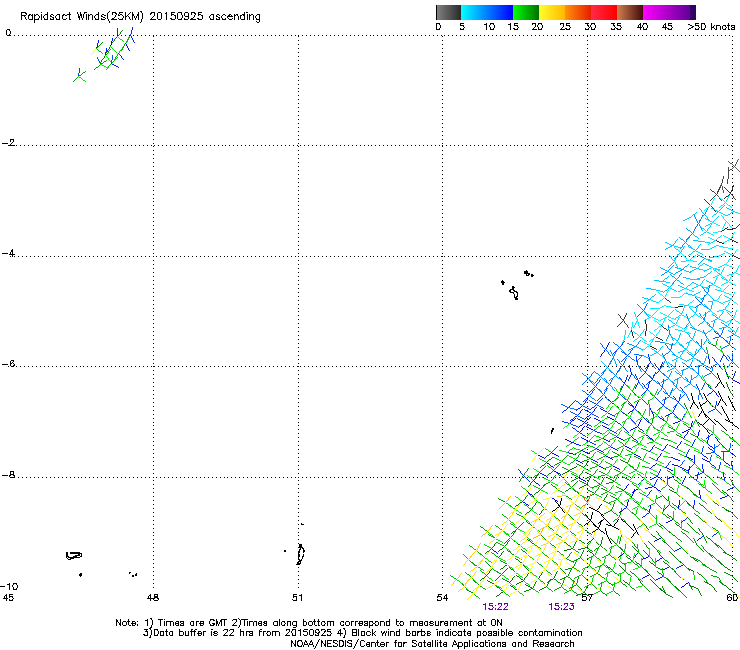740x650 pixels.
Task: Select the yellow 20-25 knots color segment
Action: (x=552, y=12)
